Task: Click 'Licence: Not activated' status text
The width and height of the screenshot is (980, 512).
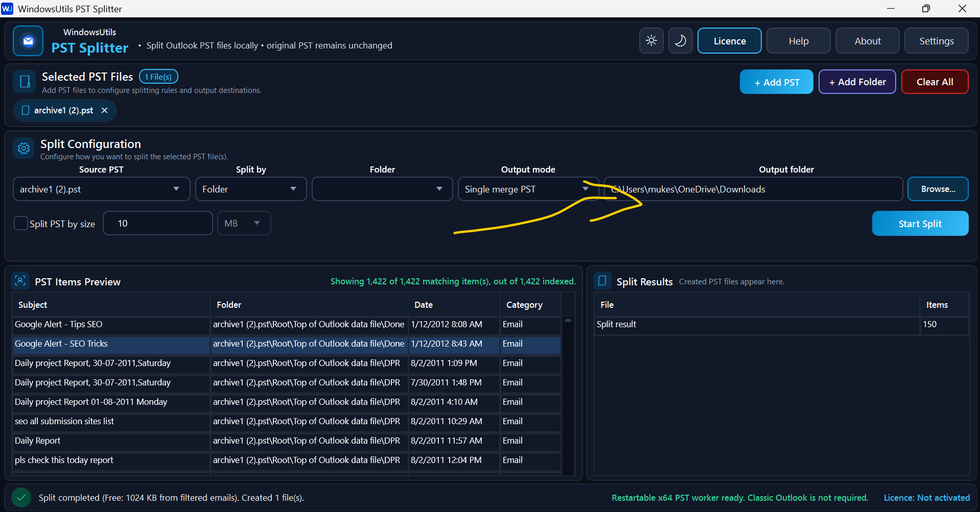Action: tap(927, 498)
